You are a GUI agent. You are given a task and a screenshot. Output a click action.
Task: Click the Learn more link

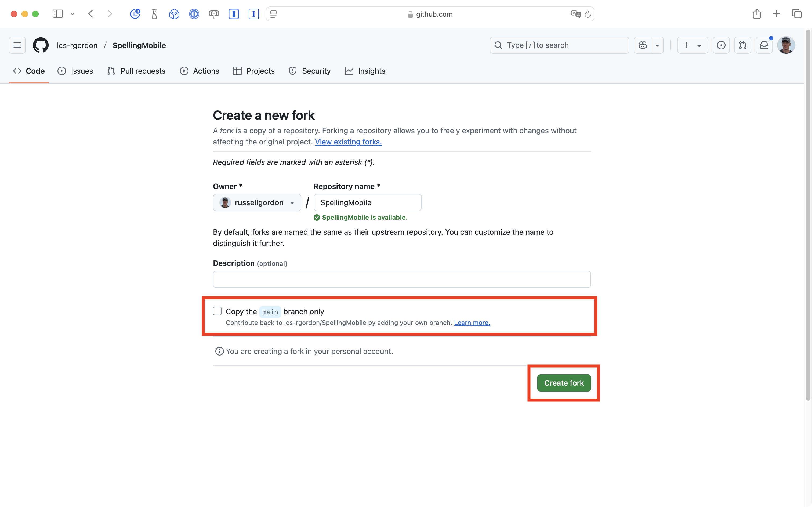click(472, 323)
